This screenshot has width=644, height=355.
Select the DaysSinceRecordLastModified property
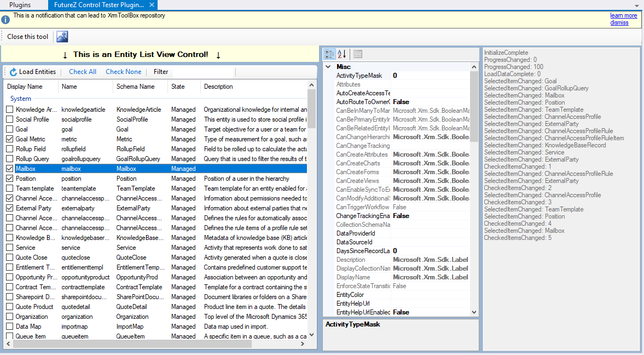[x=363, y=250]
